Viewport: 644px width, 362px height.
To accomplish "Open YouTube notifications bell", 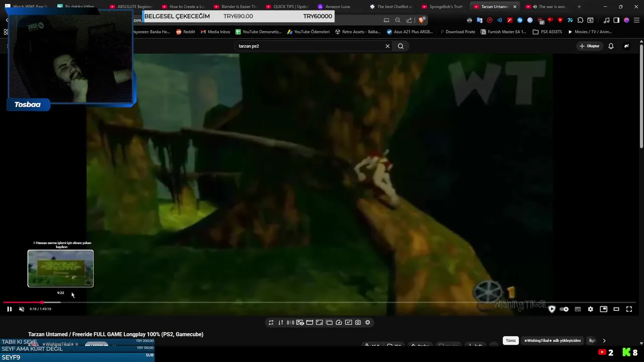I will pos(611,46).
